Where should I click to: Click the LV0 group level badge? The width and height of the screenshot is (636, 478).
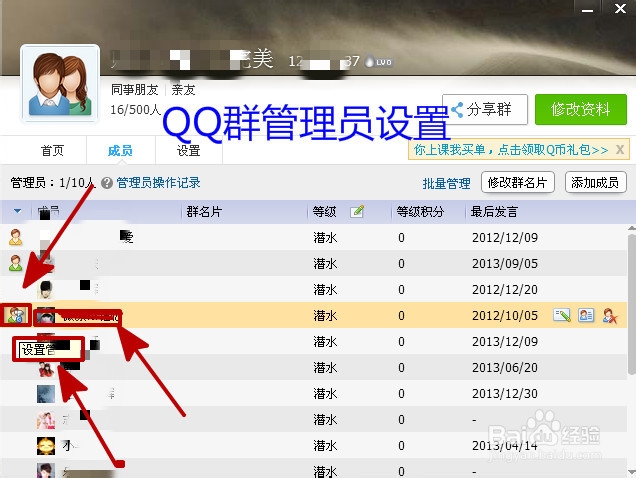pyautogui.click(x=379, y=62)
